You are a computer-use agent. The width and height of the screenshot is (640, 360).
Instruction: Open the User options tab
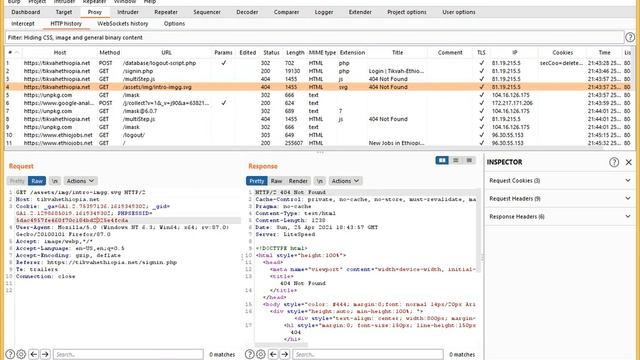pyautogui.click(x=459, y=12)
